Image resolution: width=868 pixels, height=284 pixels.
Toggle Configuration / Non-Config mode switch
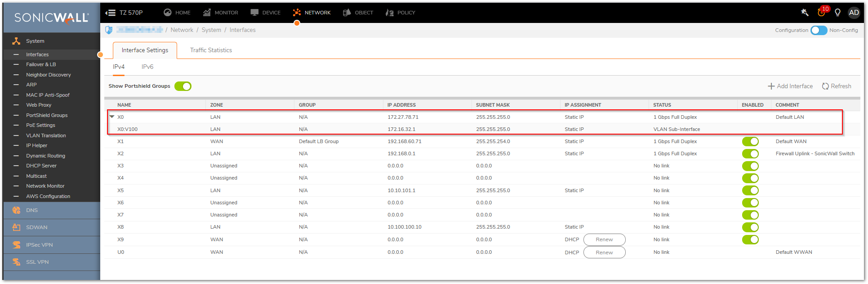click(x=819, y=30)
